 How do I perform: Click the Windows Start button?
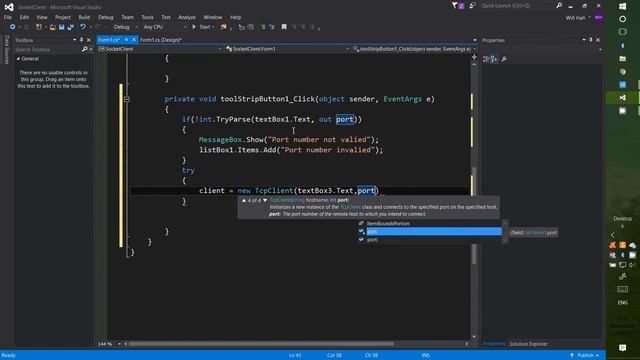pos(622,6)
